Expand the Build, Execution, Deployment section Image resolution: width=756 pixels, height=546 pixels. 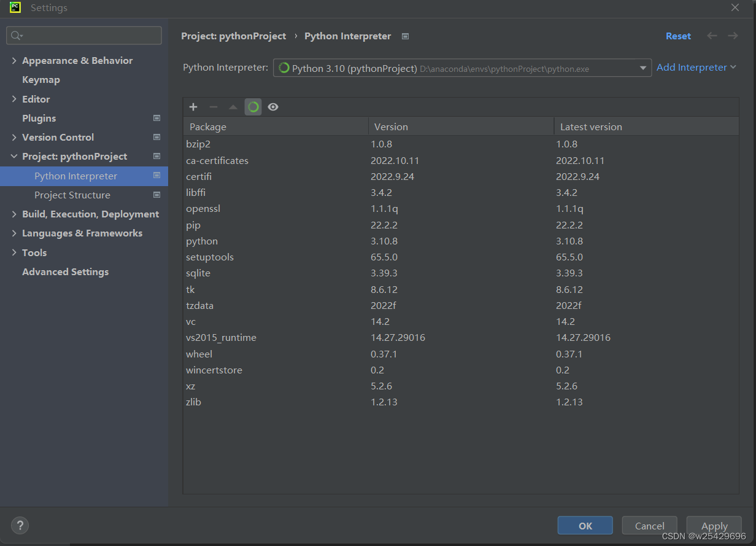13,214
